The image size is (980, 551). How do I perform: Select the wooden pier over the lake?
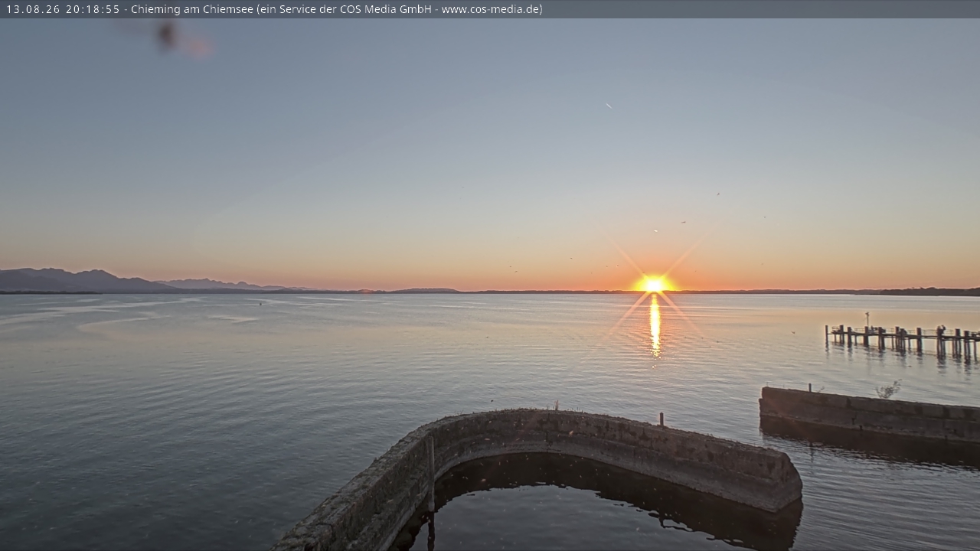click(902, 341)
